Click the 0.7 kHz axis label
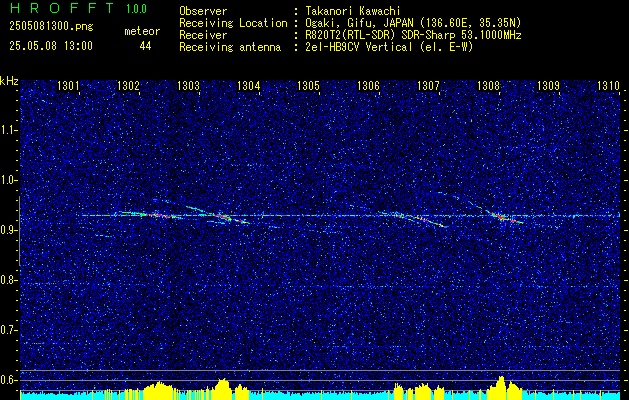The height and width of the screenshot is (400, 629). [10, 330]
